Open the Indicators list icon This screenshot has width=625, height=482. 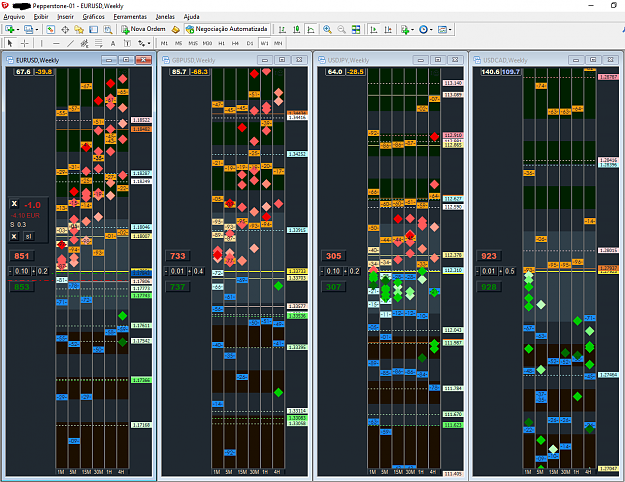point(405,30)
